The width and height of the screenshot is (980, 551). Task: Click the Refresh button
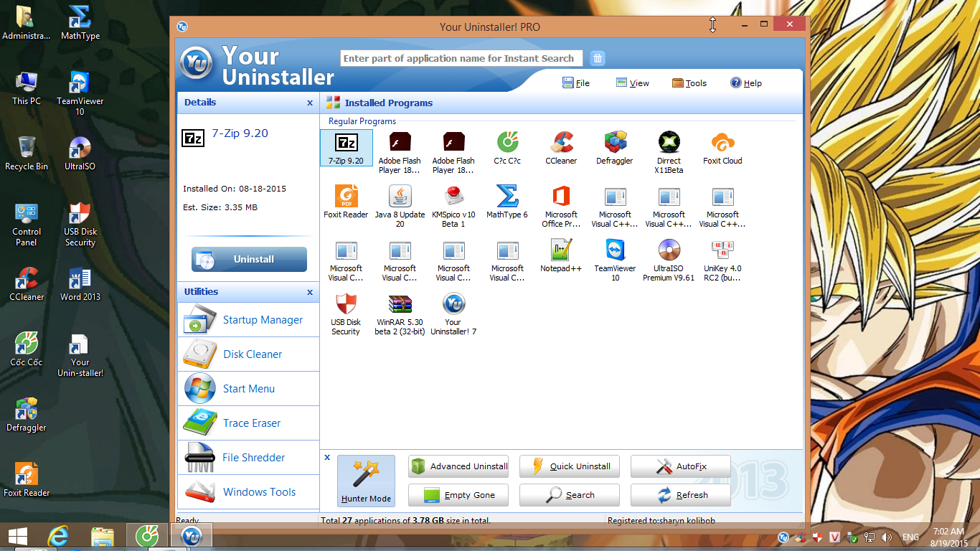(x=681, y=495)
